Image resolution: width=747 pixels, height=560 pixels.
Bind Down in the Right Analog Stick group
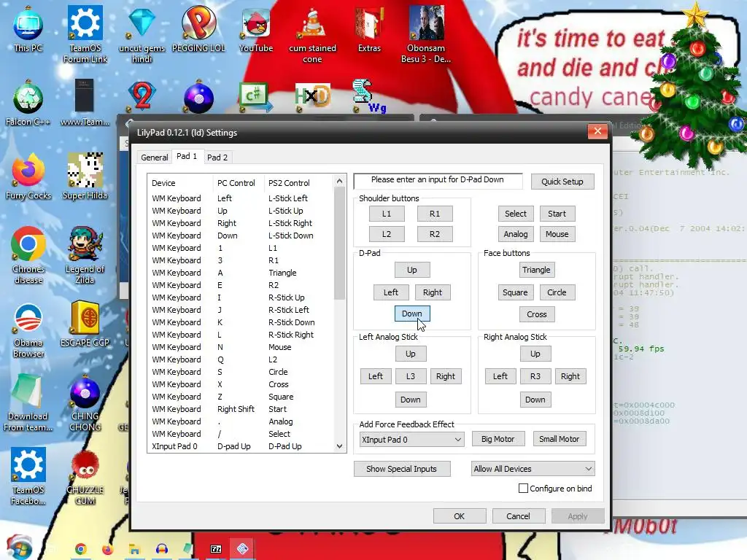[x=535, y=400]
